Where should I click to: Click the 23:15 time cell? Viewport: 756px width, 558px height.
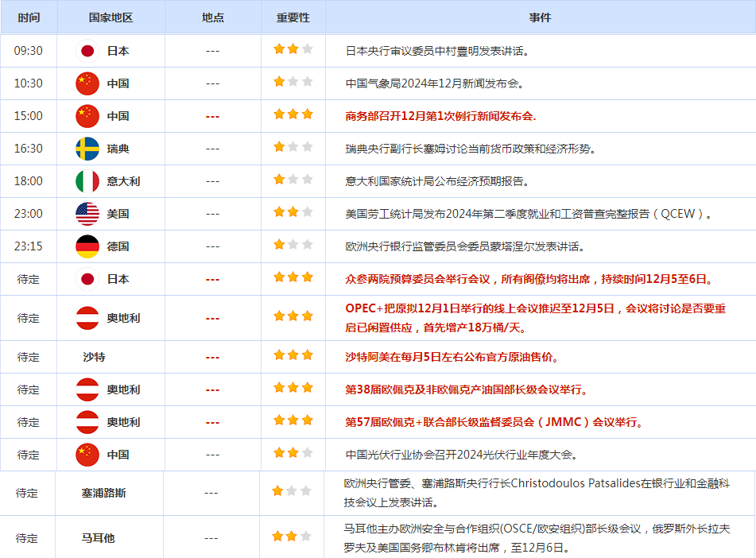pos(29,246)
